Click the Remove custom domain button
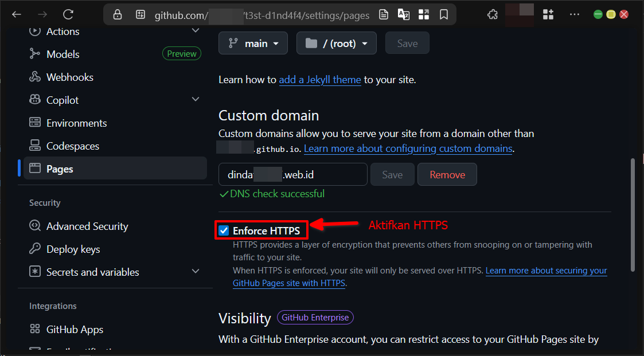The height and width of the screenshot is (356, 644). [447, 174]
